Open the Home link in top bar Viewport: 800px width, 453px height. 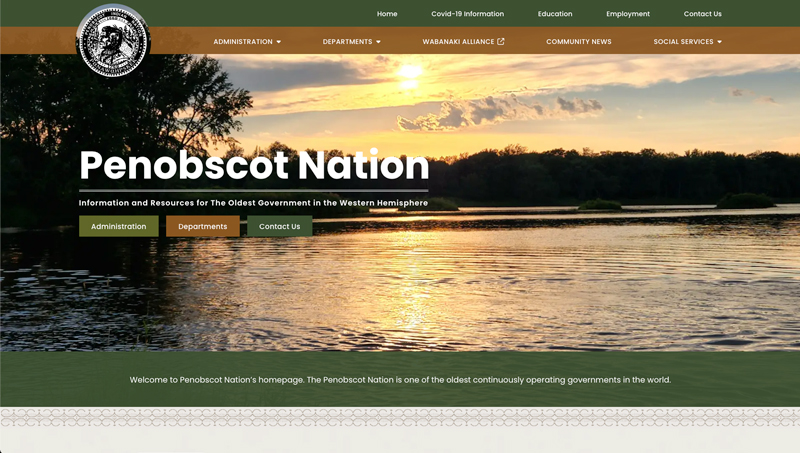(387, 14)
